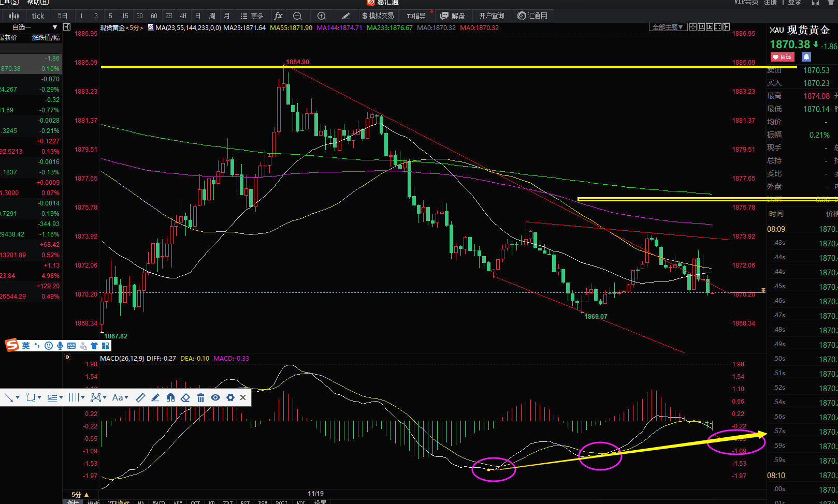838x504 pixels.
Task: Select the eraser tool
Action: pyautogui.click(x=185, y=397)
